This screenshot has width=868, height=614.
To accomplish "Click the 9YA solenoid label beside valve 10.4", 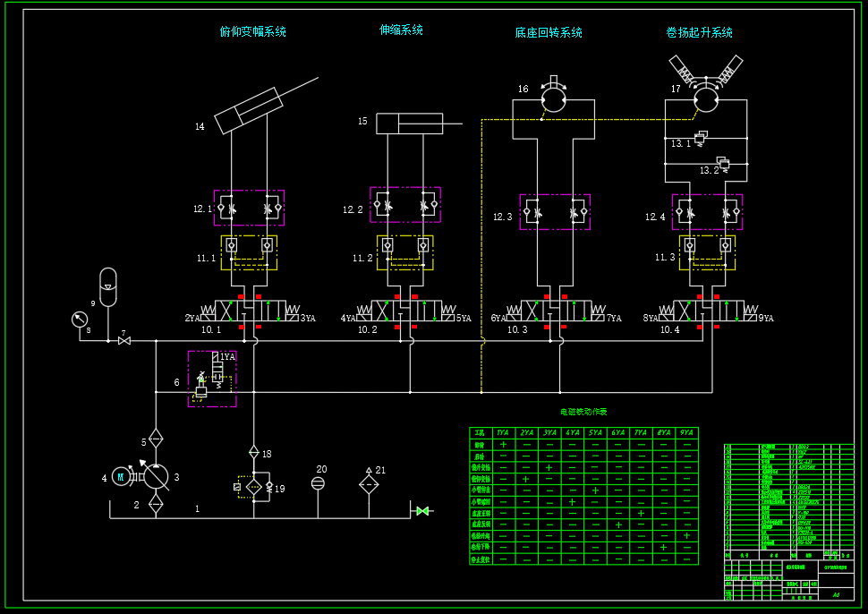I will [766, 319].
